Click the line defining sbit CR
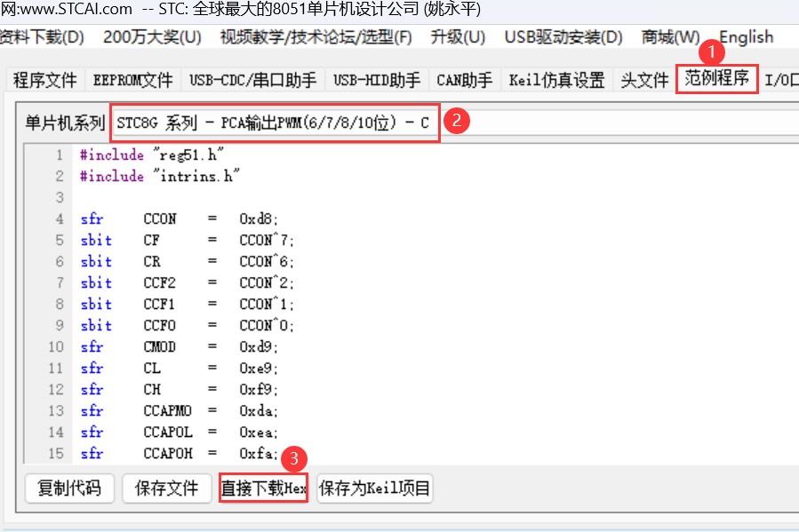Image resolution: width=799 pixels, height=532 pixels. pyautogui.click(x=187, y=261)
